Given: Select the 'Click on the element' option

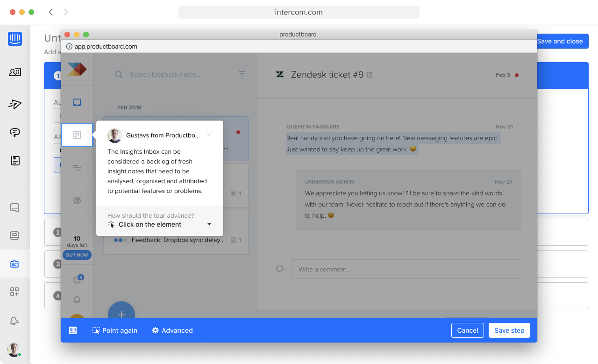Looking at the screenshot, I should 150,224.
